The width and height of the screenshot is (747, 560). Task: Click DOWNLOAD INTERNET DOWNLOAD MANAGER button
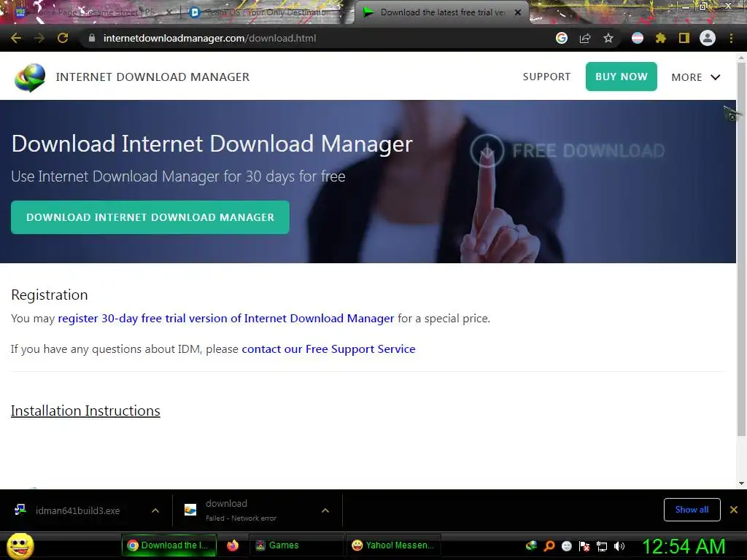coord(150,217)
